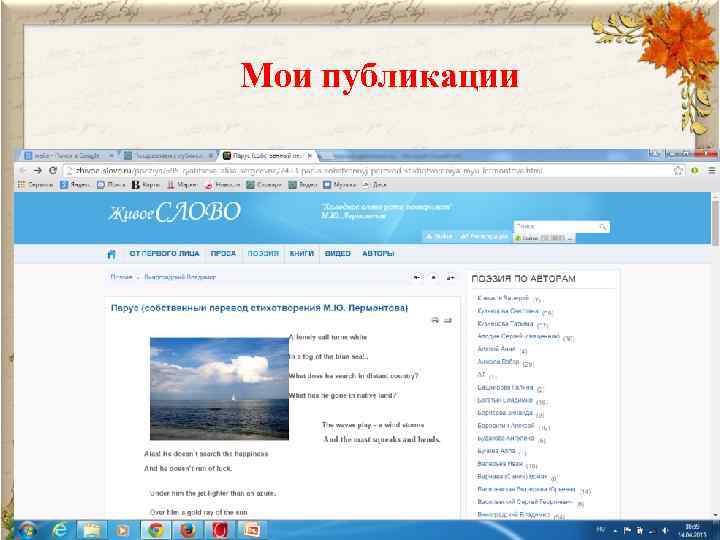
Task: Click the line 'Over him a gold ray of the sun'
Action: pos(199,512)
